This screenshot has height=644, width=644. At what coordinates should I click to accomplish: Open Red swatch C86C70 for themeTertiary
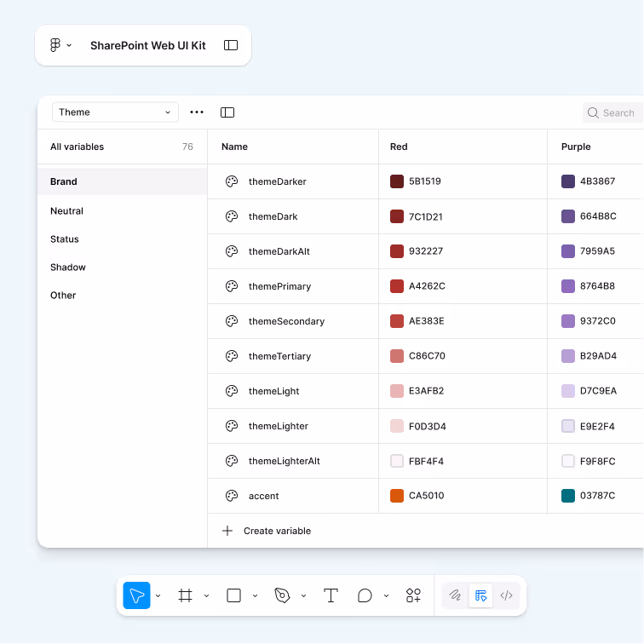[x=397, y=356]
